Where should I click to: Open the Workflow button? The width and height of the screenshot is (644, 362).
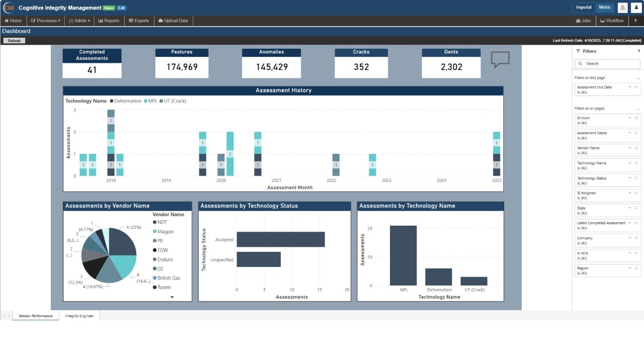click(x=612, y=21)
